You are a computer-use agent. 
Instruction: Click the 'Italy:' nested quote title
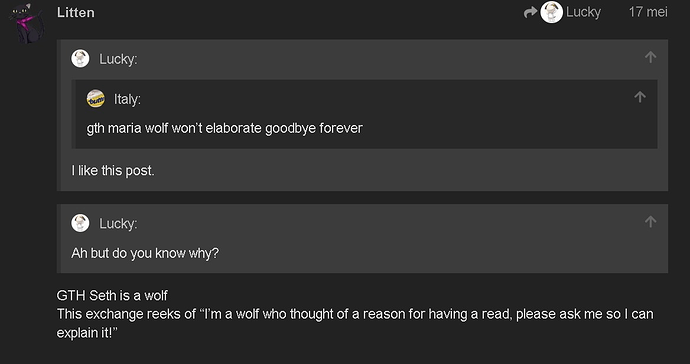click(x=127, y=99)
